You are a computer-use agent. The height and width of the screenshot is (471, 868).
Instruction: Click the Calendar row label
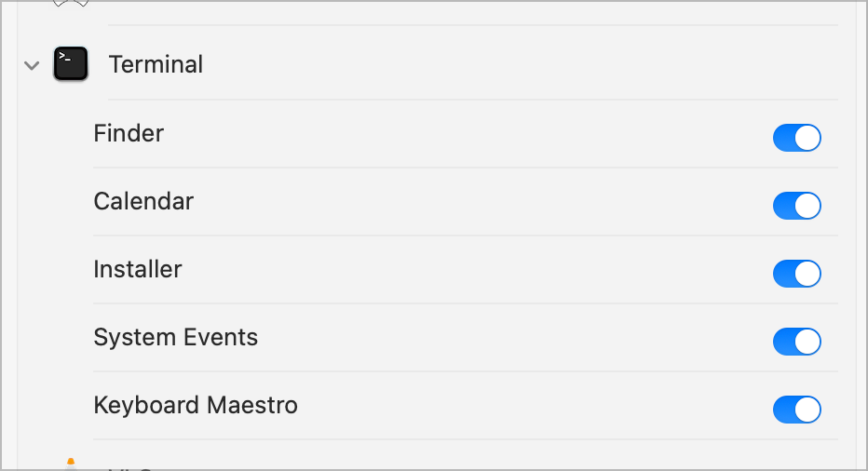point(143,201)
